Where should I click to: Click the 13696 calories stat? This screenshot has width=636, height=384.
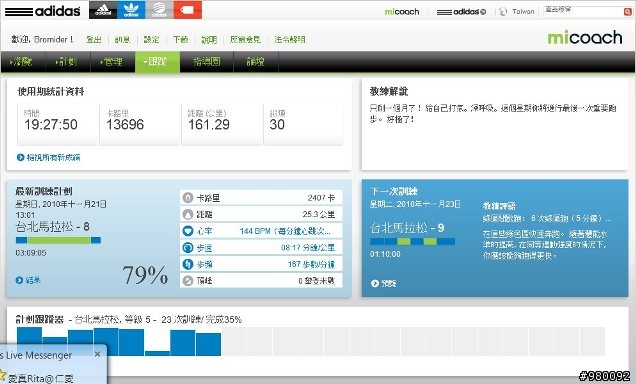(125, 124)
